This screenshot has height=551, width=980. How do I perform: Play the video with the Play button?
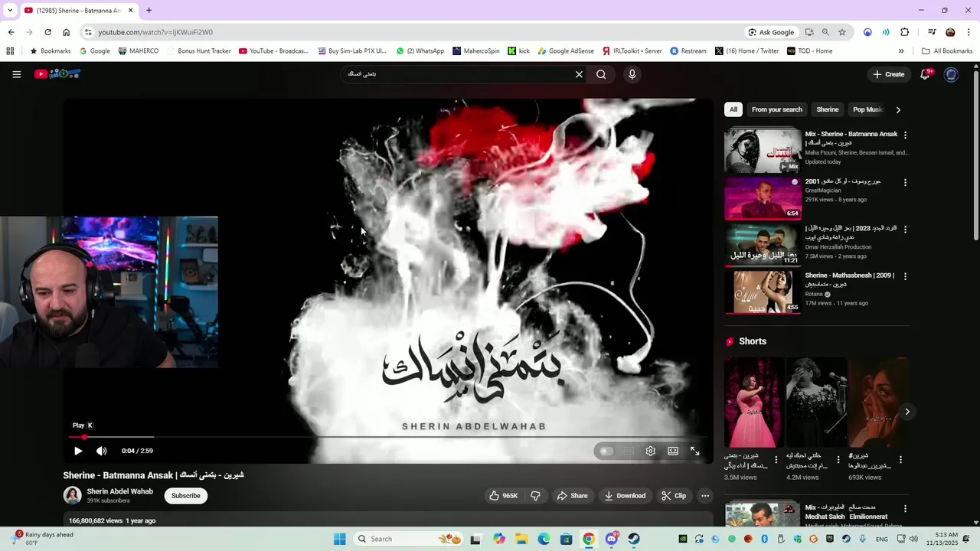coord(78,451)
